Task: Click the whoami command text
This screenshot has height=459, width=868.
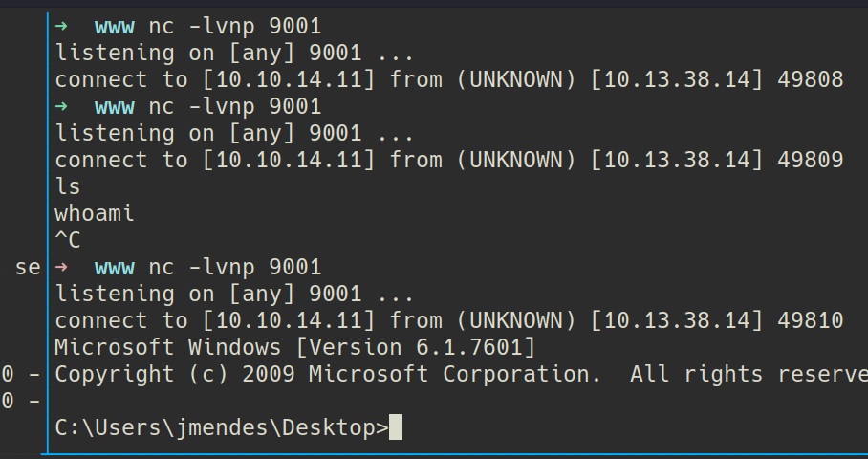Action: click(x=94, y=213)
